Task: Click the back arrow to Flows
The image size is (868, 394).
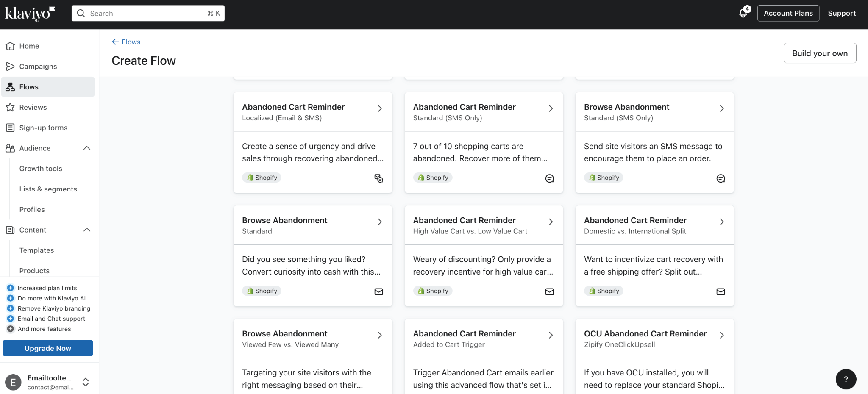Action: [115, 42]
